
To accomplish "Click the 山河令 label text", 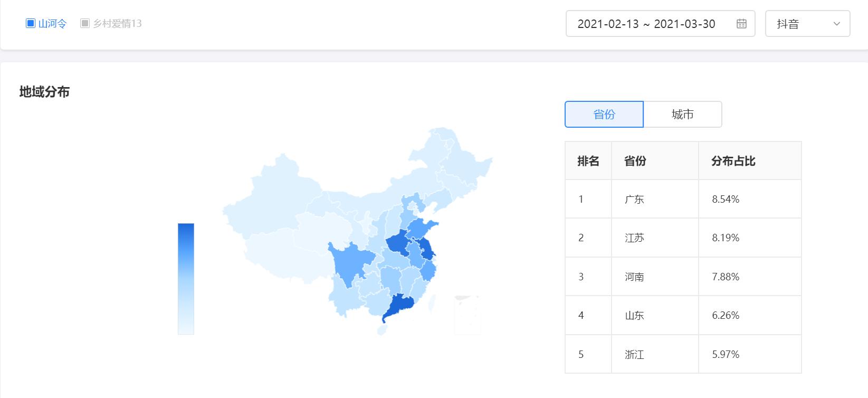I will point(53,23).
